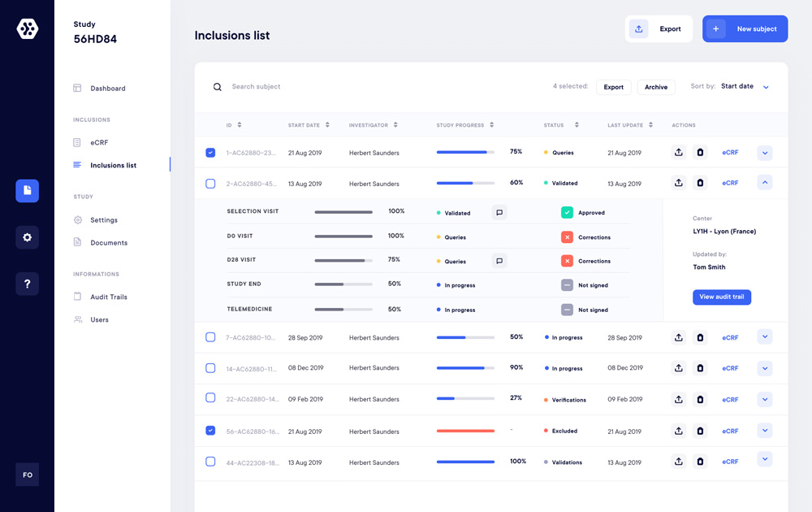The width and height of the screenshot is (812, 512).
Task: Click the upload icon in row 7-AC62880-10
Action: (678, 338)
